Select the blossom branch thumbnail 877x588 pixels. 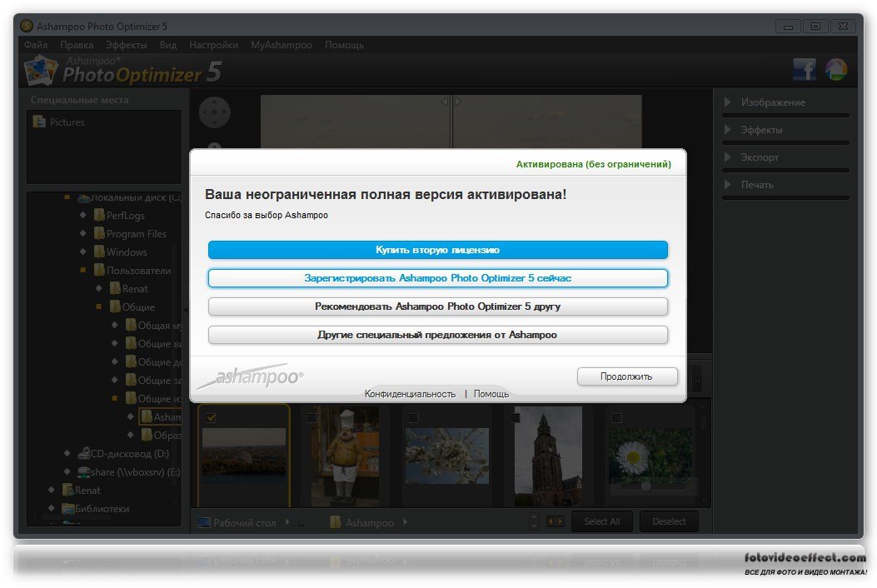click(446, 456)
